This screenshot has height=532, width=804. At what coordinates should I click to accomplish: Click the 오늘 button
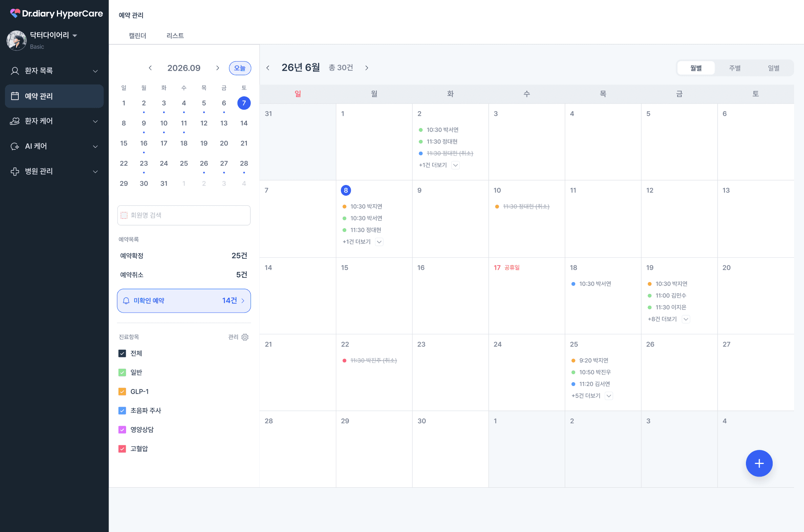pyautogui.click(x=240, y=68)
